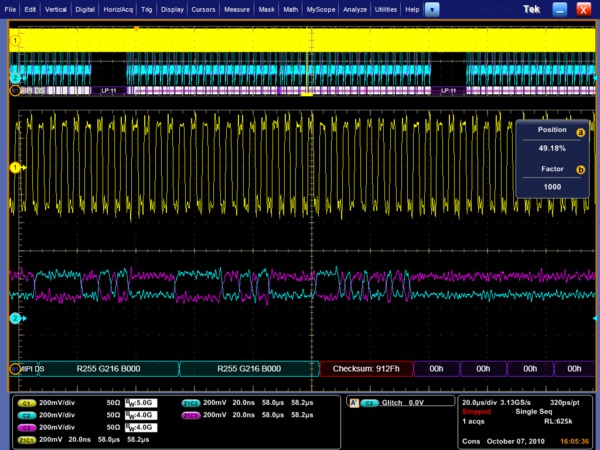The image size is (600, 450).
Task: Open the Utilities menu
Action: (386, 10)
